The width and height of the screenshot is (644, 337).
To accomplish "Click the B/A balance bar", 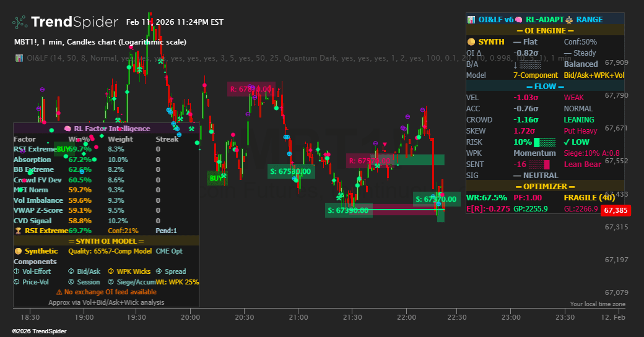I will pos(530,64).
